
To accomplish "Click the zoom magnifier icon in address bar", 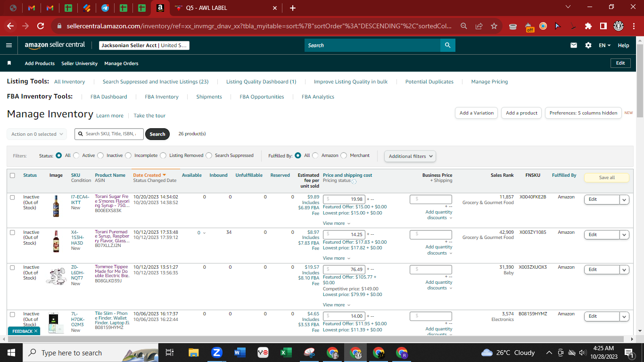I will pos(464,26).
